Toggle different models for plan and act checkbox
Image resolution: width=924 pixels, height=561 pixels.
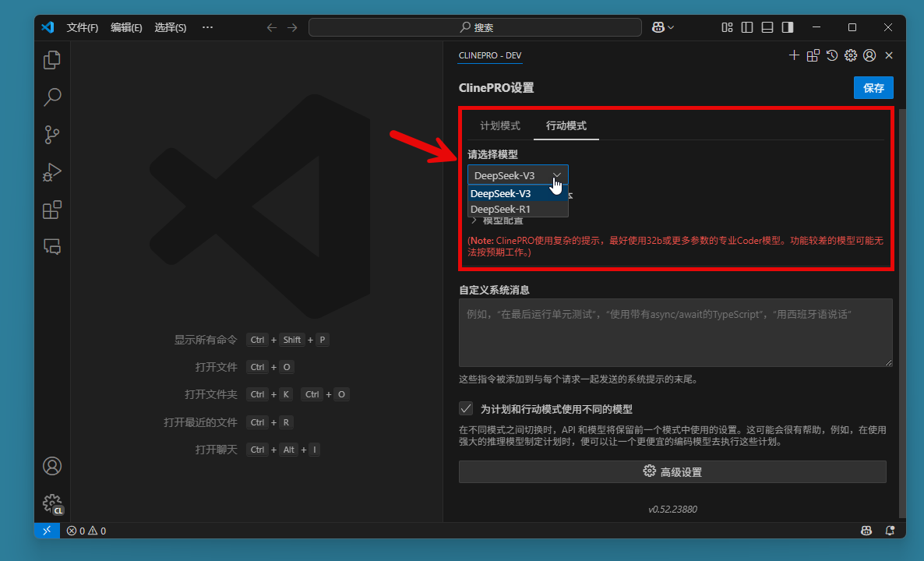coord(466,408)
